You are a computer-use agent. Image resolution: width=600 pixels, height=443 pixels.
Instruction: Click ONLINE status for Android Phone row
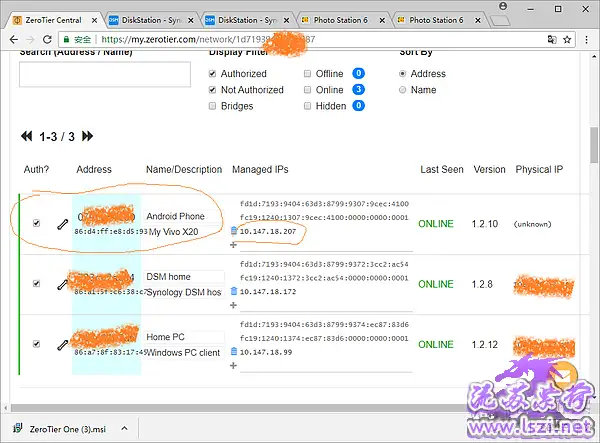pos(436,224)
